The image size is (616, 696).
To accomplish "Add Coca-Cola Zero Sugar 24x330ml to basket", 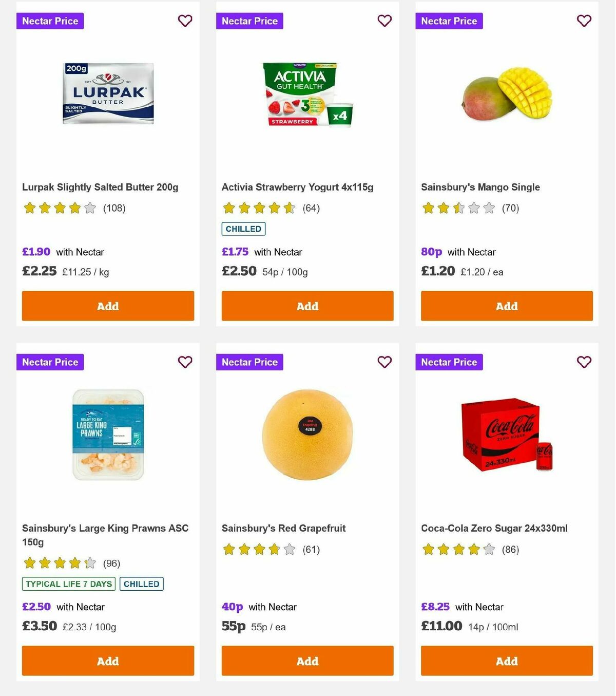I will tap(507, 661).
